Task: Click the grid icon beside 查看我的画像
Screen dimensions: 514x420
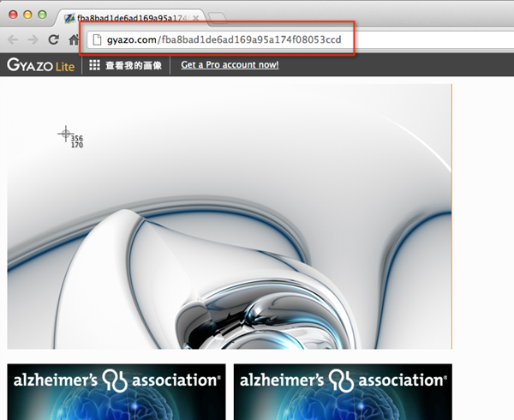Action: tap(94, 65)
